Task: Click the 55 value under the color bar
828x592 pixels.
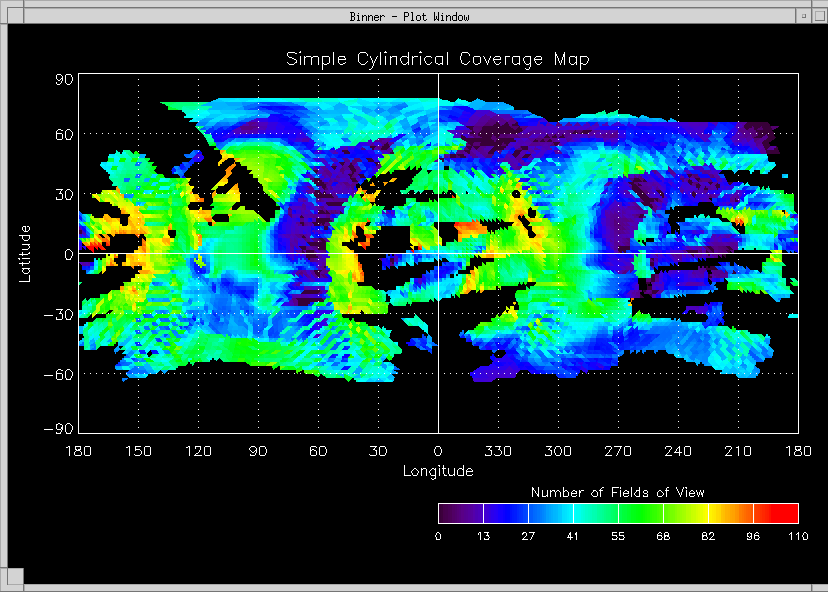Action: [618, 537]
